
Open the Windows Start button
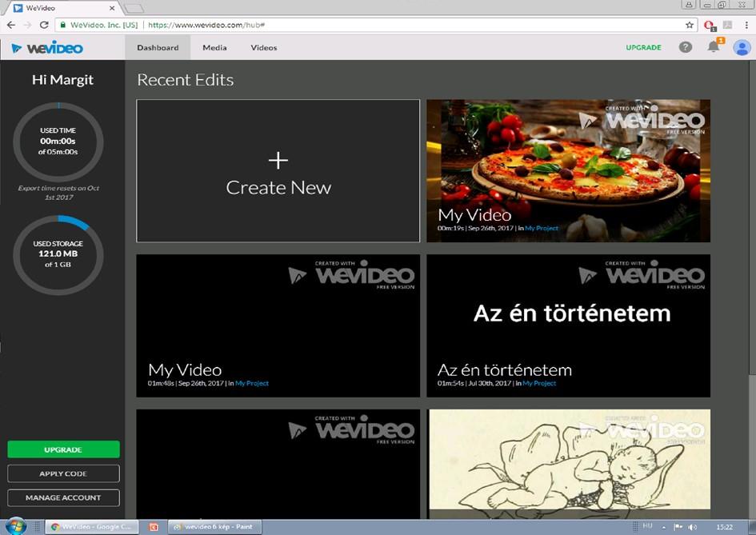[x=15, y=526]
